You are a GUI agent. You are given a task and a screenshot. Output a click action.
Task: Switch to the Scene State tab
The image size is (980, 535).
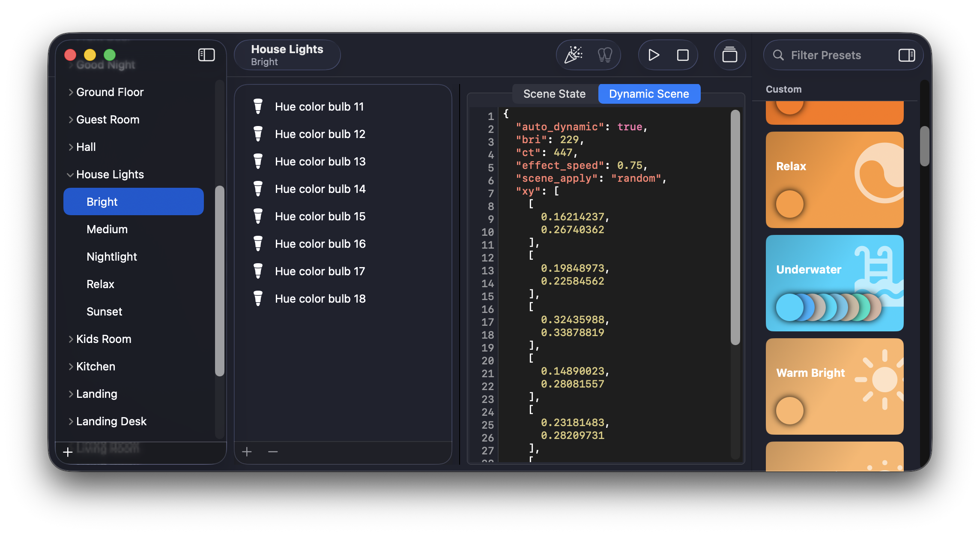(x=554, y=94)
